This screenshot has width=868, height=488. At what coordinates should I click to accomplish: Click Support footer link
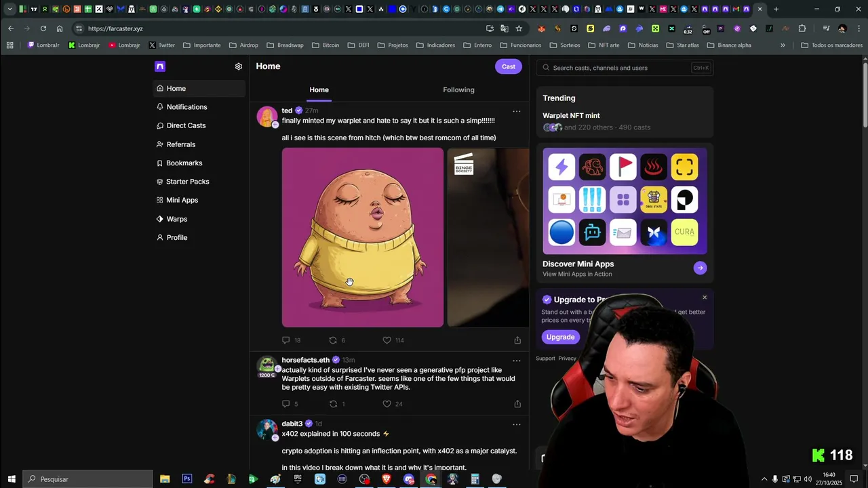coord(545,359)
